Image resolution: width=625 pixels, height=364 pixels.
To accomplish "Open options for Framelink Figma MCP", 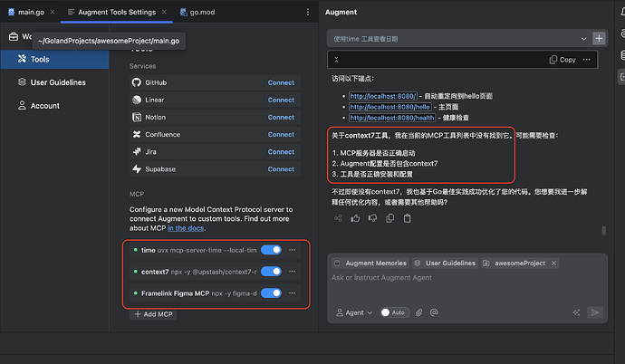I will (x=293, y=293).
